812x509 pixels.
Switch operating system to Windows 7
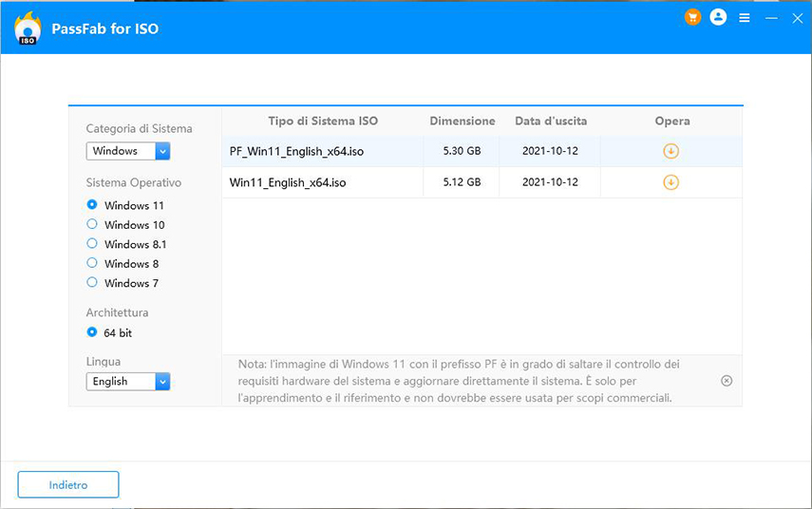coord(92,283)
